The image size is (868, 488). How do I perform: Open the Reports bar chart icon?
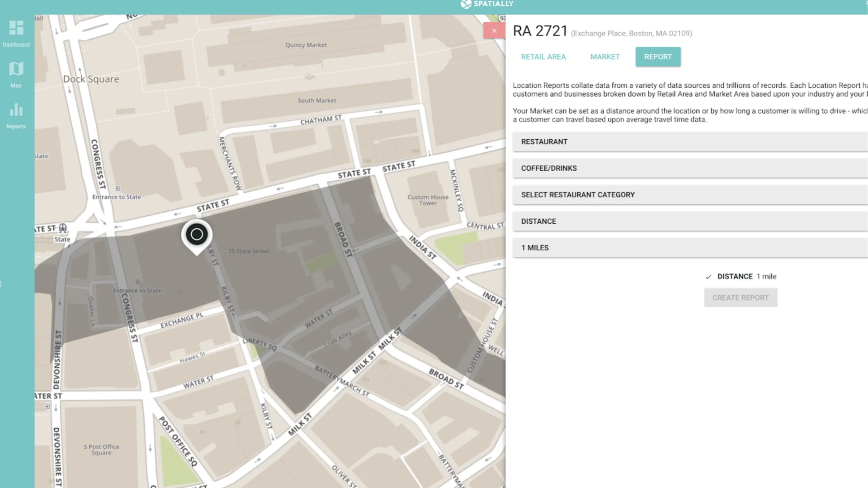pyautogui.click(x=16, y=110)
